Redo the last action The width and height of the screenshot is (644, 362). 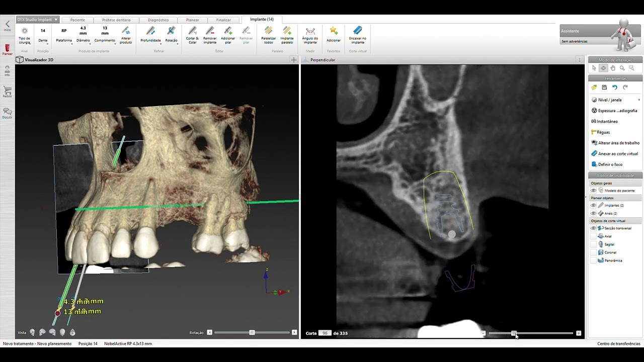[625, 87]
